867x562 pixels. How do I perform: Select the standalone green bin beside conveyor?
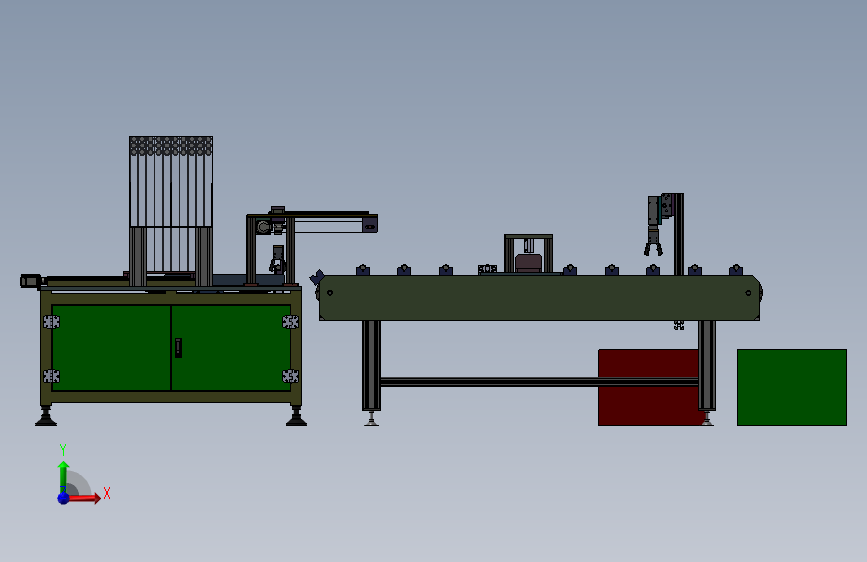[x=792, y=387]
